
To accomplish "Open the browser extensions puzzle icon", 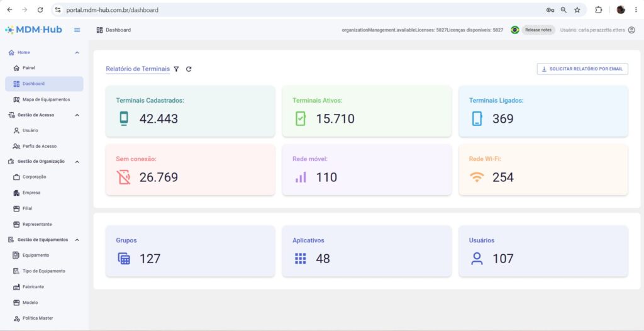I will tap(599, 10).
